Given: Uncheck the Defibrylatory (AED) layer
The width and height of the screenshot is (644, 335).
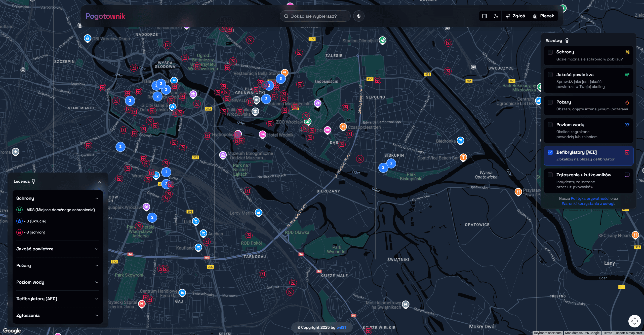Looking at the screenshot, I should tap(550, 152).
